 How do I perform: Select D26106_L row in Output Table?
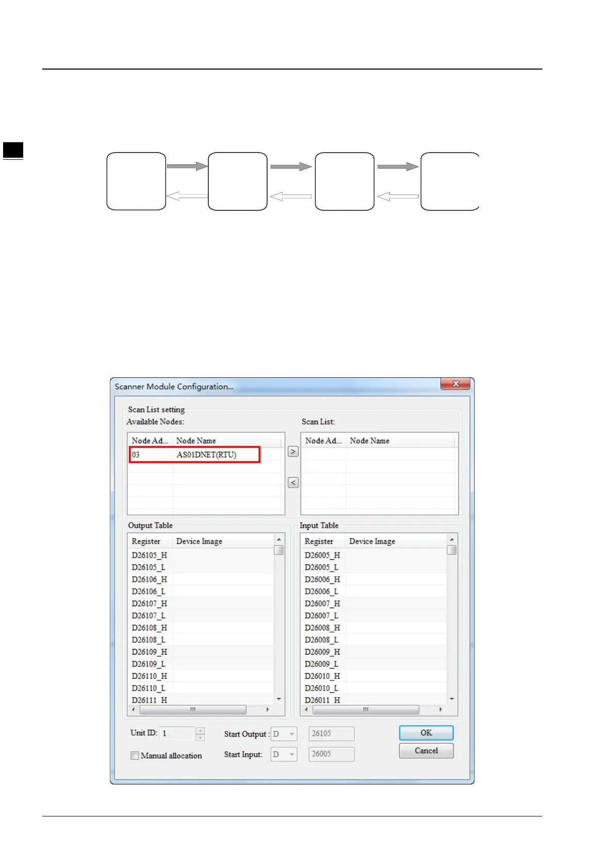201,591
